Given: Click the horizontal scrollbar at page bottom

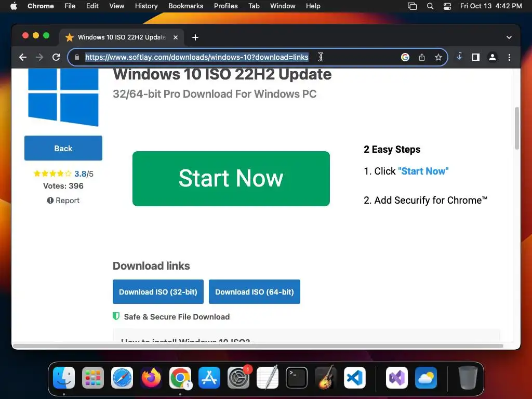Looking at the screenshot, I should (258, 346).
